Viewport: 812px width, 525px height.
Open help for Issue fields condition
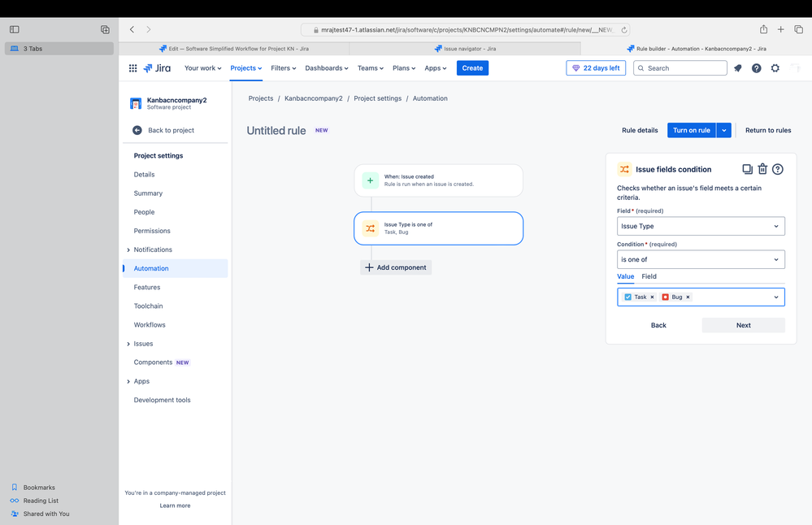point(778,169)
